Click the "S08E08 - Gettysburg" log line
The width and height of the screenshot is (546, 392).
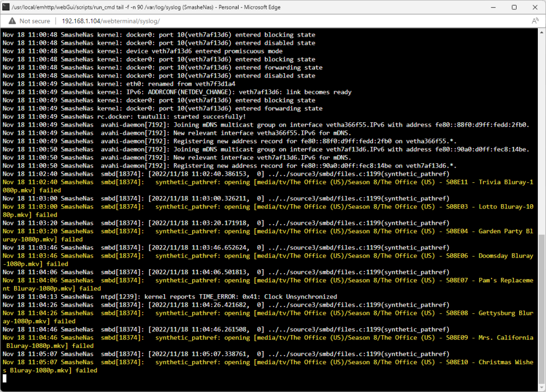(268, 313)
